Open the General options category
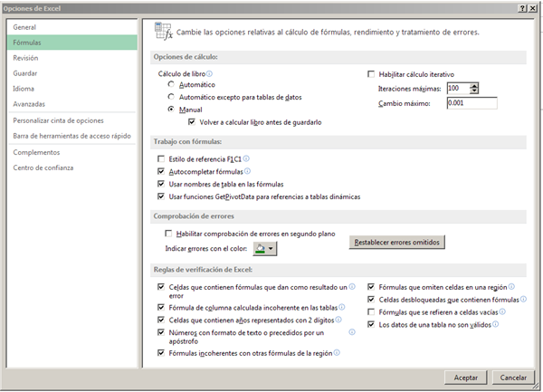Image resolution: width=543 pixels, height=392 pixels. pos(72,27)
